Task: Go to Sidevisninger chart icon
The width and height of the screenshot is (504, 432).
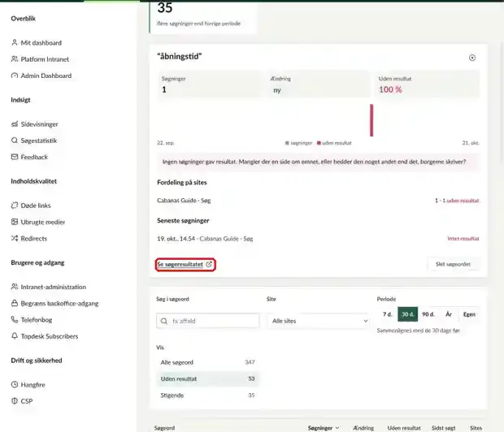Action: click(15, 124)
